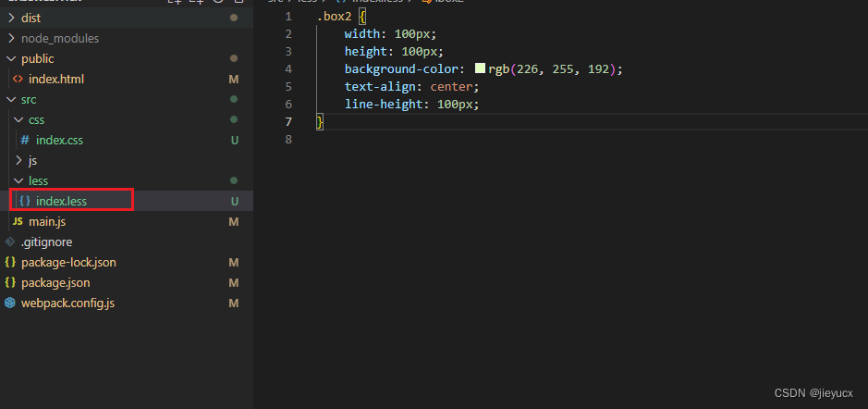Click the change dot on the dist row

coord(234,18)
